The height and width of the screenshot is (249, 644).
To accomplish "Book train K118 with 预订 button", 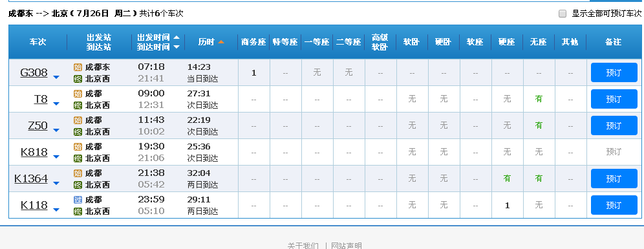I will point(614,205).
